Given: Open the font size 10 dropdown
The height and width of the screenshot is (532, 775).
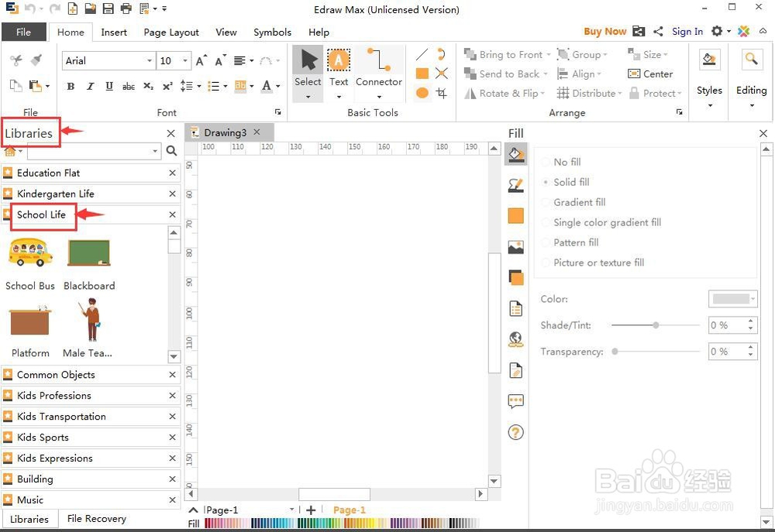Looking at the screenshot, I should [185, 60].
